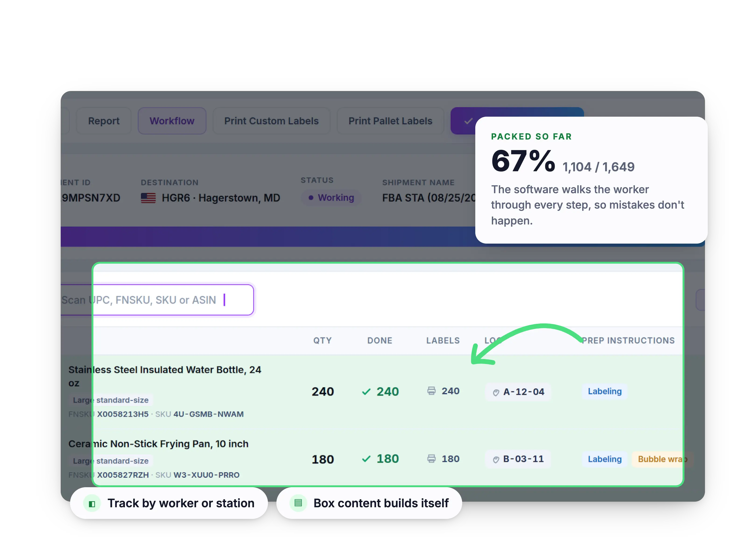This screenshot has height=560, width=747.
Task: Click icon in Track by worker pill
Action: coord(92,503)
